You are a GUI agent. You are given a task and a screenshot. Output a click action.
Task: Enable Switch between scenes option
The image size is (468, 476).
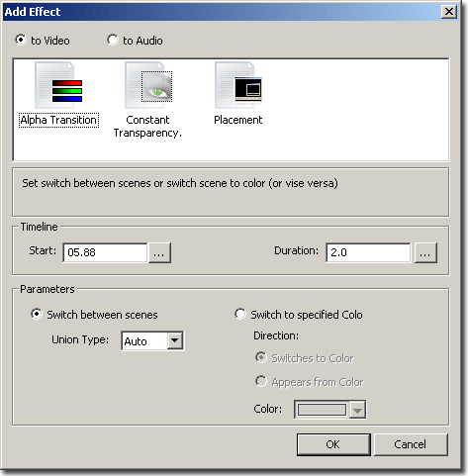(37, 314)
